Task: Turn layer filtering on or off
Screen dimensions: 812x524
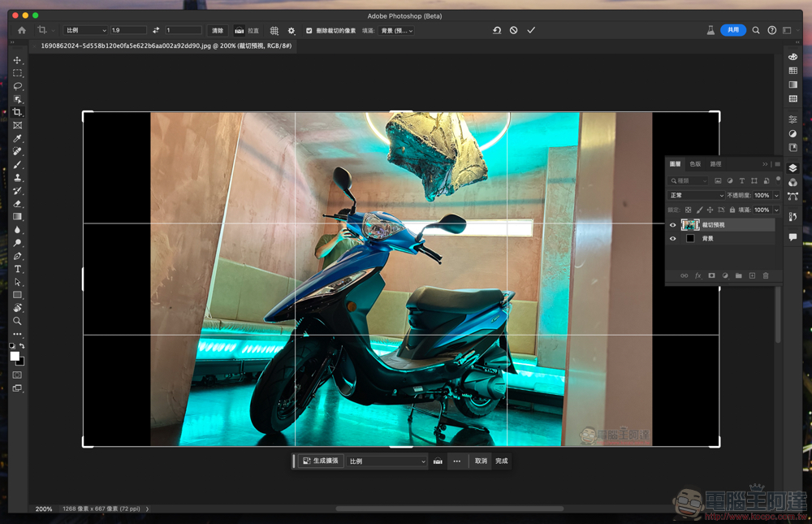Action: tap(778, 180)
